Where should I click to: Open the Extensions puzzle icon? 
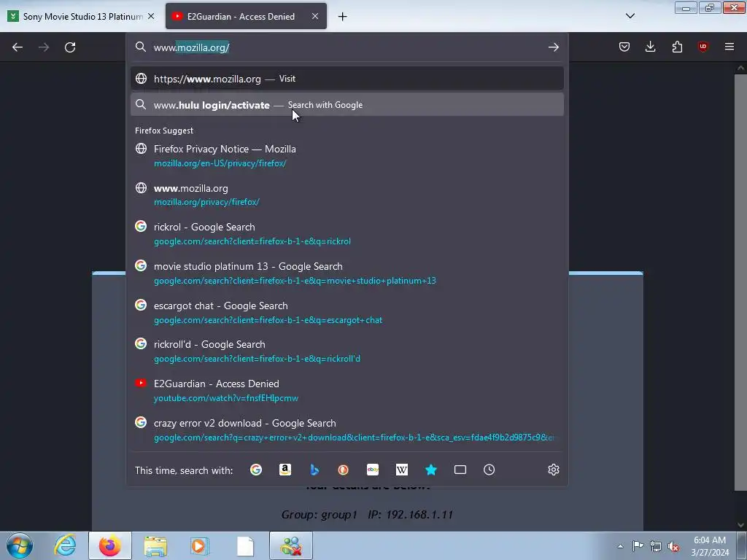677,47
